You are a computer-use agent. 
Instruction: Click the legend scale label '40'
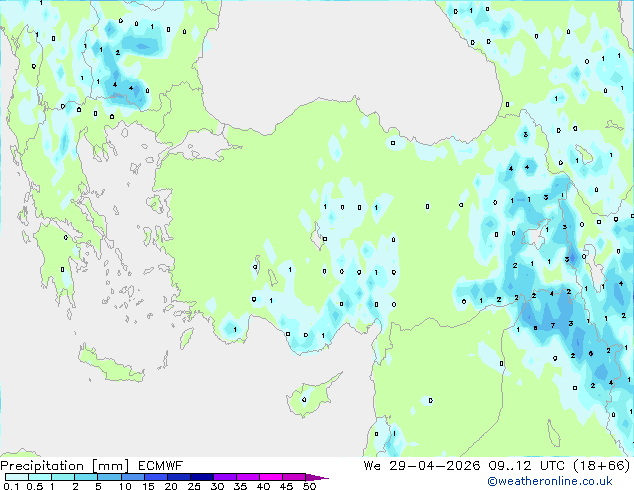263,486
